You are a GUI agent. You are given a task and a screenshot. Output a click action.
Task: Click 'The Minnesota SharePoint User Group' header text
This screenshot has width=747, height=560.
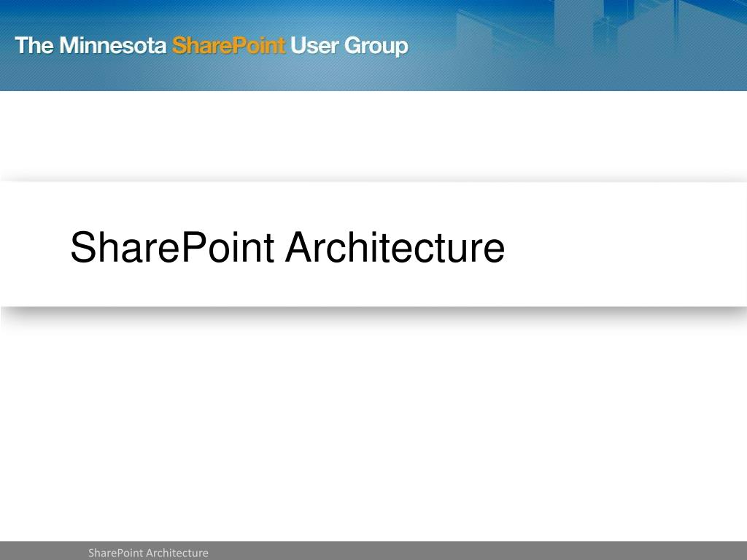click(212, 46)
